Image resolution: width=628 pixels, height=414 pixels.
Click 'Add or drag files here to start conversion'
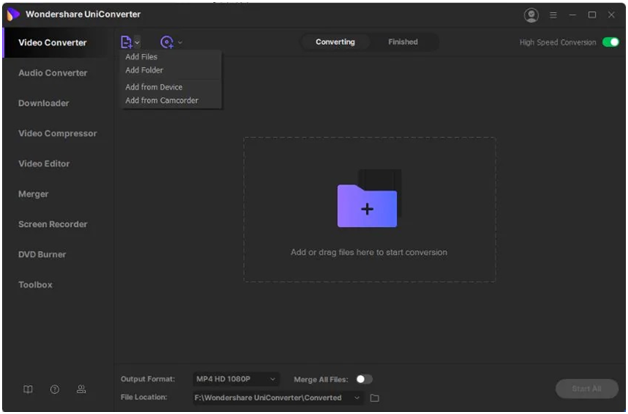(369, 252)
